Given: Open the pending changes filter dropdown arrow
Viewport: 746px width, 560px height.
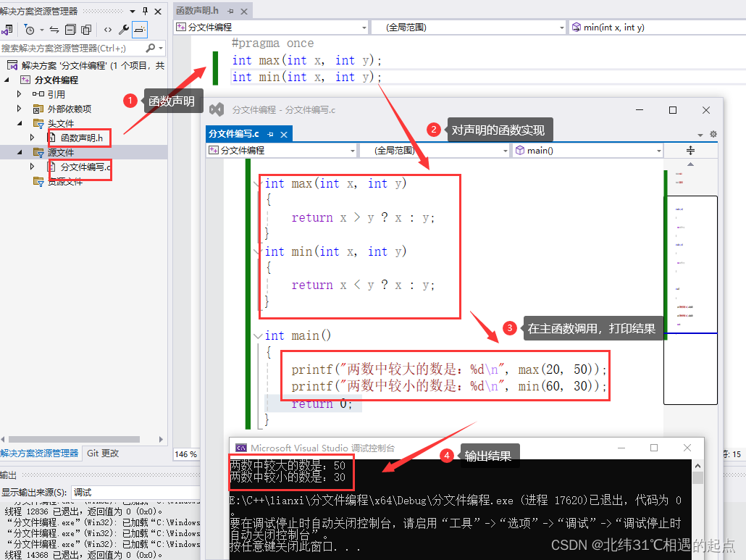Looking at the screenshot, I should click(x=42, y=30).
